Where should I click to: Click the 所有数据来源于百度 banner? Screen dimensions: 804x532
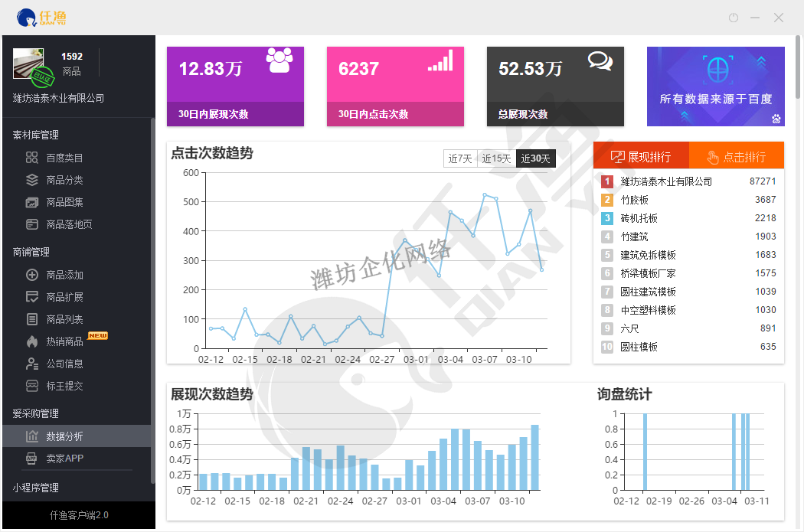point(715,86)
